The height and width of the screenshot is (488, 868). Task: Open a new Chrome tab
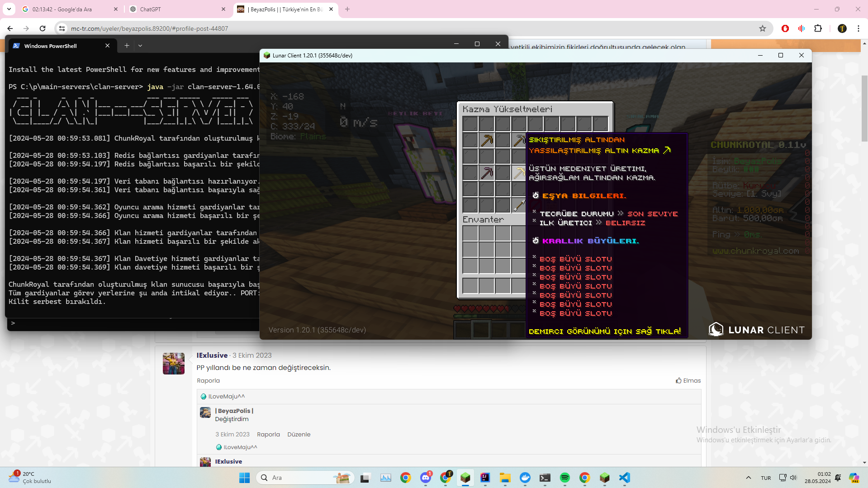[347, 9]
